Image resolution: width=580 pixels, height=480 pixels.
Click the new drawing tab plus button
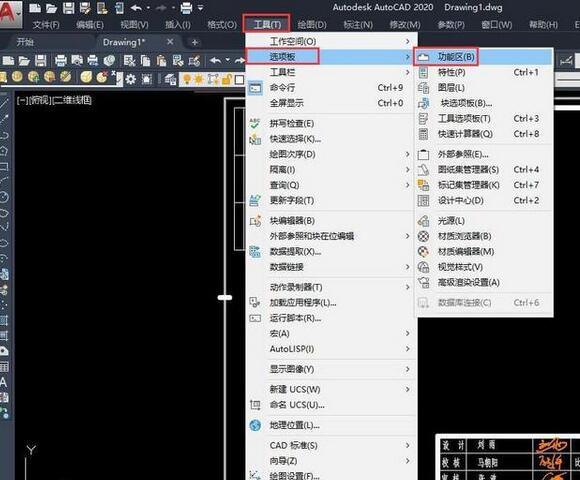[195, 43]
